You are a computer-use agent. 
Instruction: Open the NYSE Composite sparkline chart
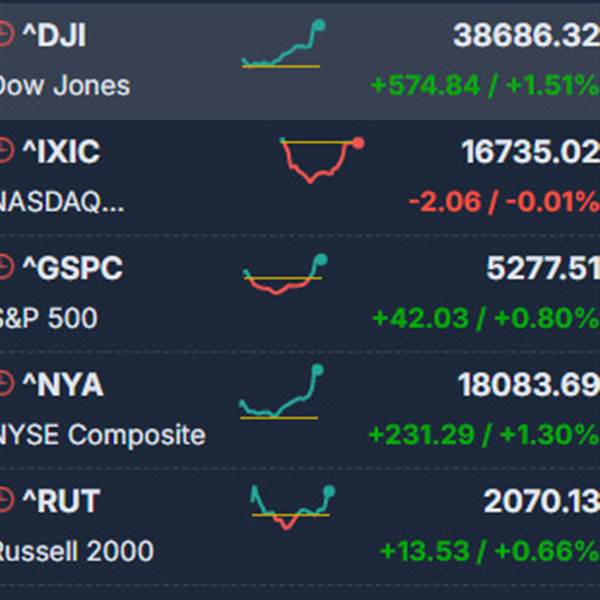[282, 392]
